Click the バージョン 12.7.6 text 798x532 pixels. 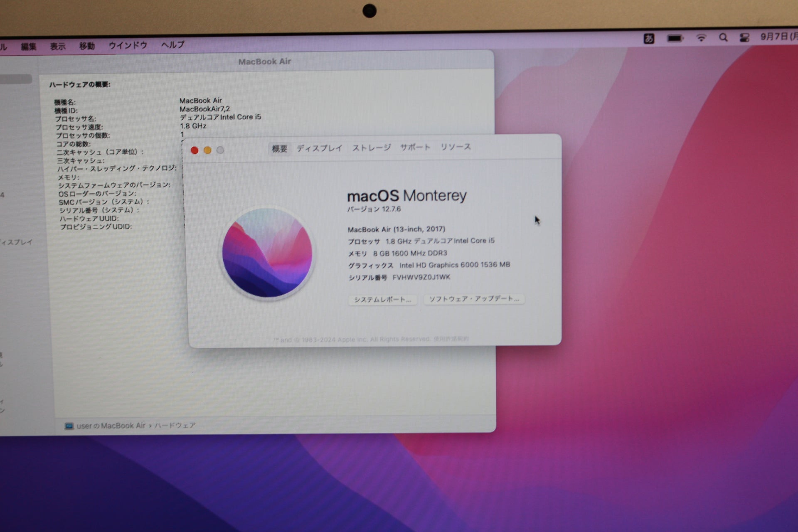click(x=374, y=209)
